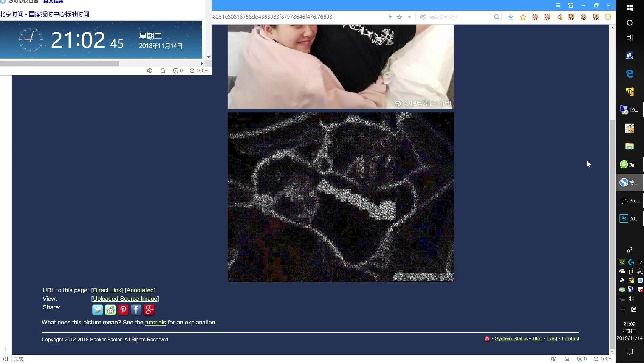
Task: Expand the address bar dropdown arrow
Action: (409, 17)
